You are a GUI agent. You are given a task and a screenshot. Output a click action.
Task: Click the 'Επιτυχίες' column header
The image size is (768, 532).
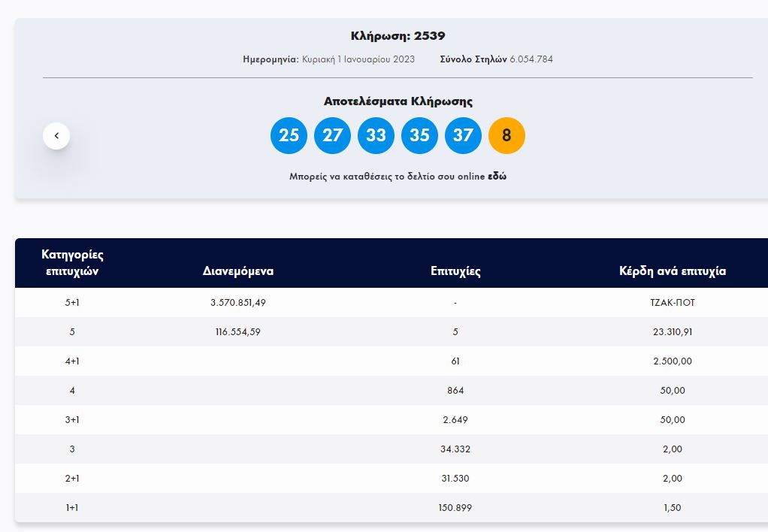(x=455, y=271)
